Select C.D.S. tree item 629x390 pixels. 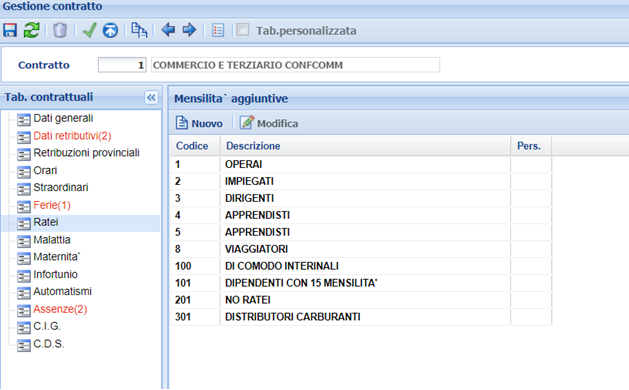[49, 344]
